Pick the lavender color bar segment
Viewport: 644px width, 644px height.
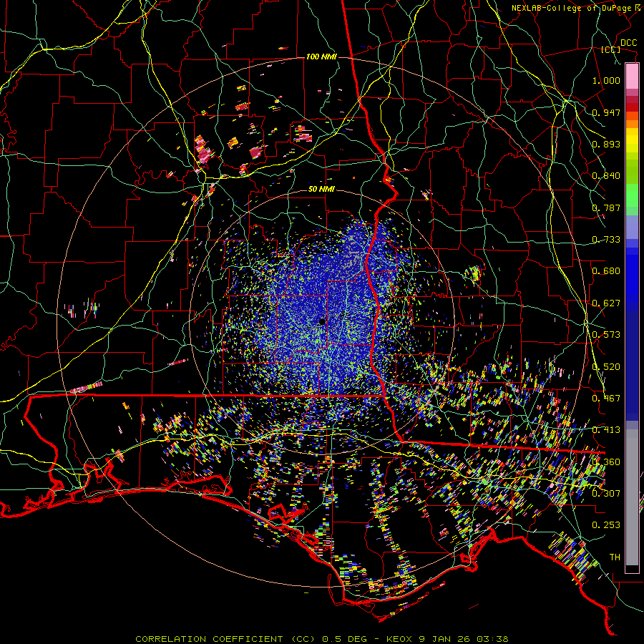(x=632, y=227)
